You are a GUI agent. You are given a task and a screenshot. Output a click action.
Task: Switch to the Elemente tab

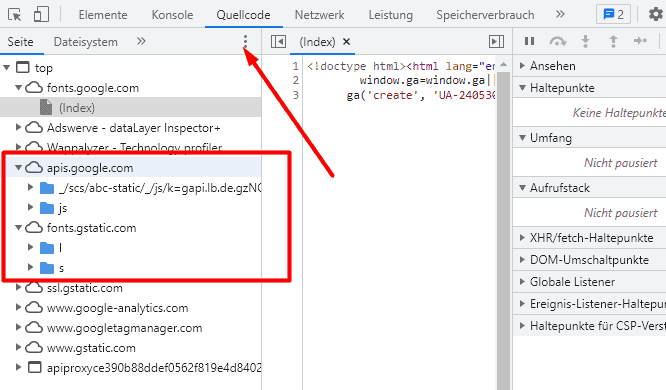point(103,15)
